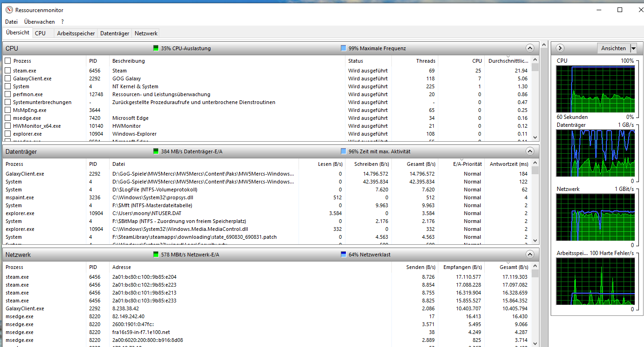Click the GOG Galaxy description cell
The width and height of the screenshot is (644, 347).
tap(126, 79)
